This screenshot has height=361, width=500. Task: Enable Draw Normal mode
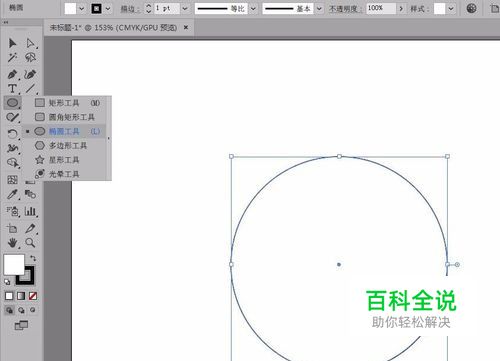pos(10,310)
